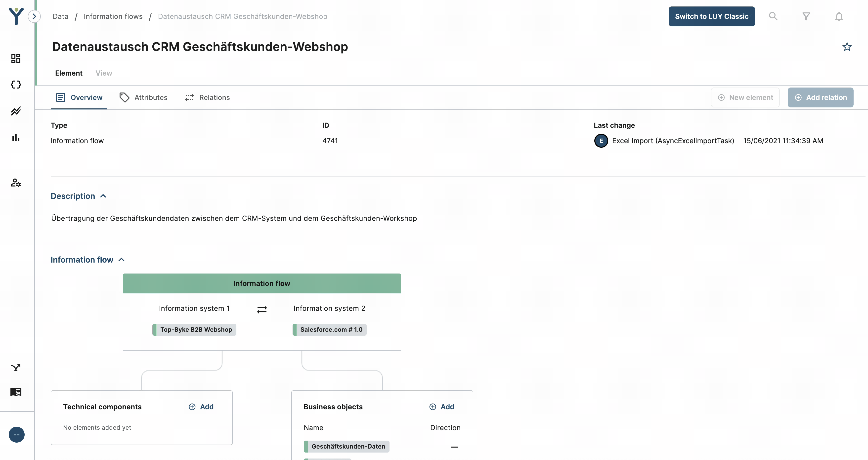Viewport: 868px width, 460px height.
Task: Open the documentation book icon
Action: 16,392
